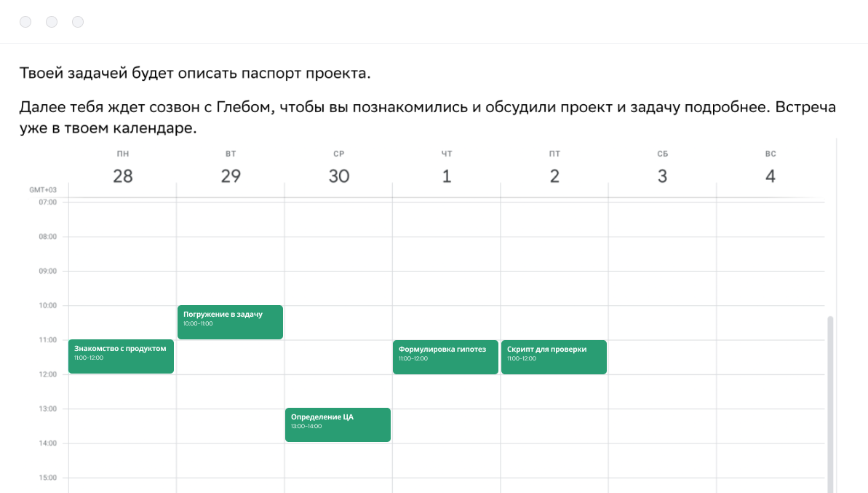This screenshot has height=493, width=868.
Task: Click the Wednesday 30 date header
Action: click(x=338, y=175)
